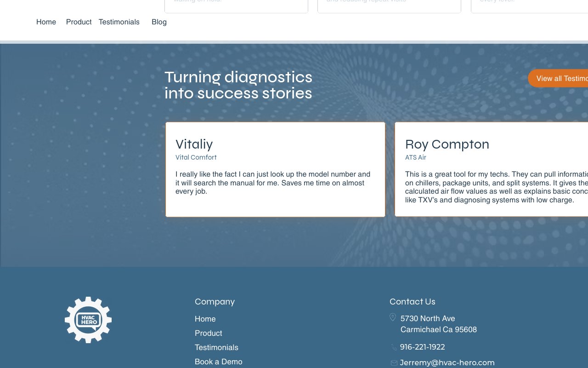588x368 pixels.
Task: Open Blog in the top navigation
Action: 159,22
